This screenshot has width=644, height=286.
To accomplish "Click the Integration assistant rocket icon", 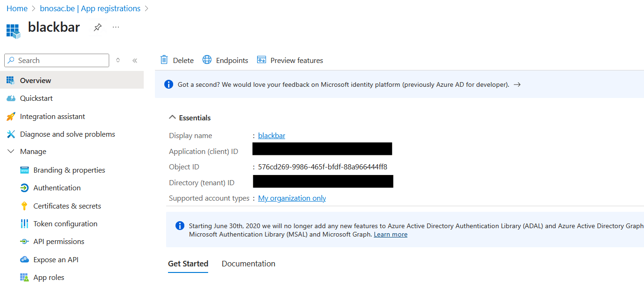I will coord(11,116).
